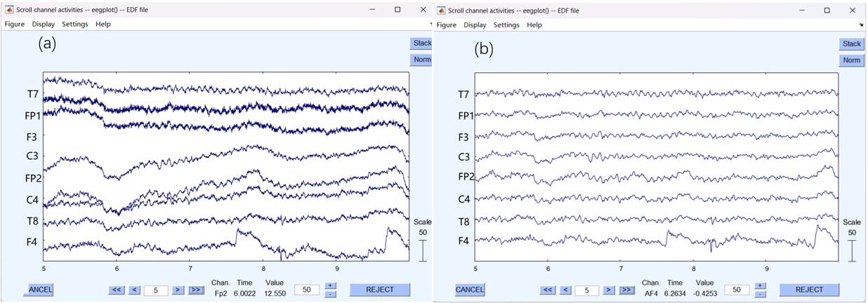868x303 pixels.
Task: Click C3 channel label in window (a)
Action: [x=32, y=157]
